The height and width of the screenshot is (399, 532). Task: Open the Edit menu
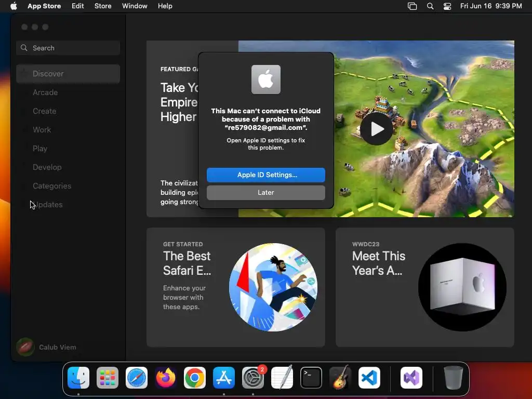[x=78, y=6]
